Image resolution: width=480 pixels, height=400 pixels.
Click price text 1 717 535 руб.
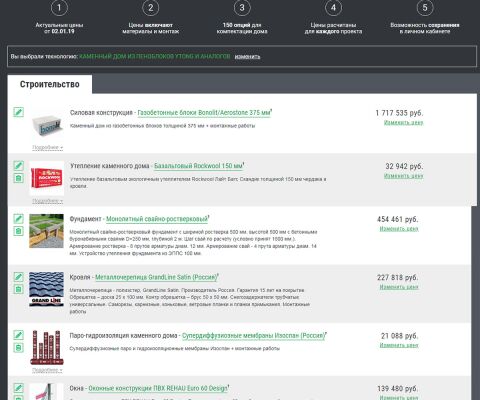399,113
